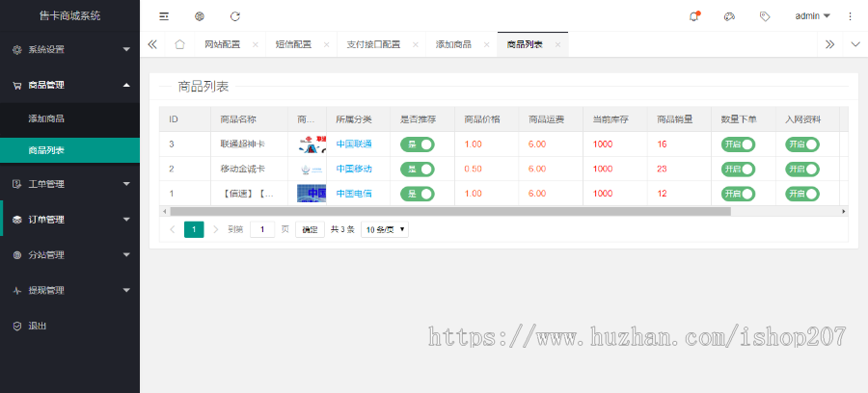This screenshot has width=868, height=393.
Task: Toggle 入网资料 switch for 移动金诚卡
Action: 802,169
